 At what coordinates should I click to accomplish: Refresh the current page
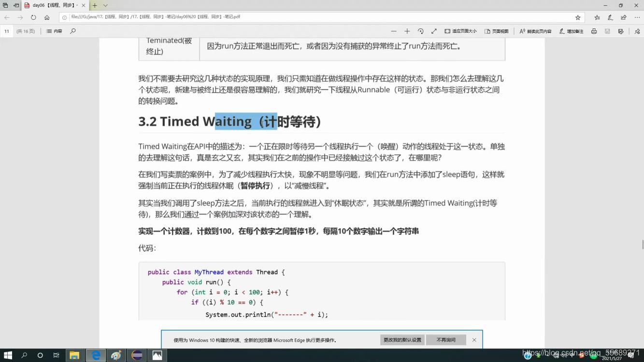[33, 17]
